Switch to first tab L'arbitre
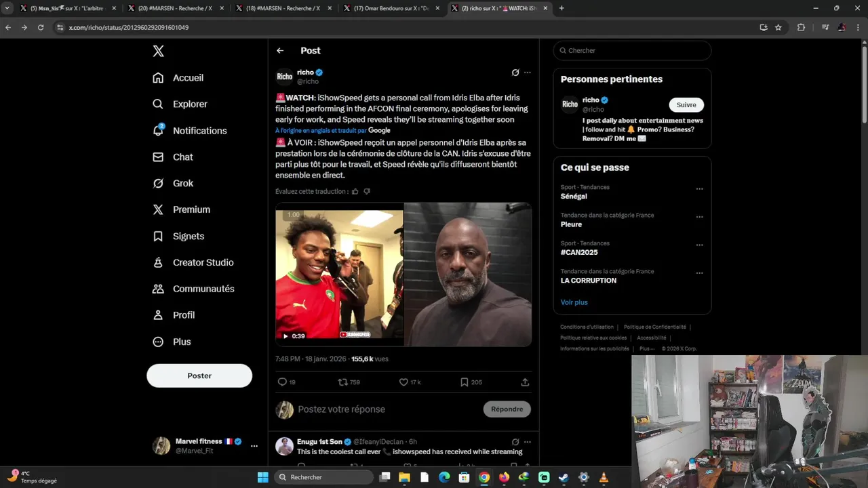Screen dimensions: 868x488 click(67, 8)
